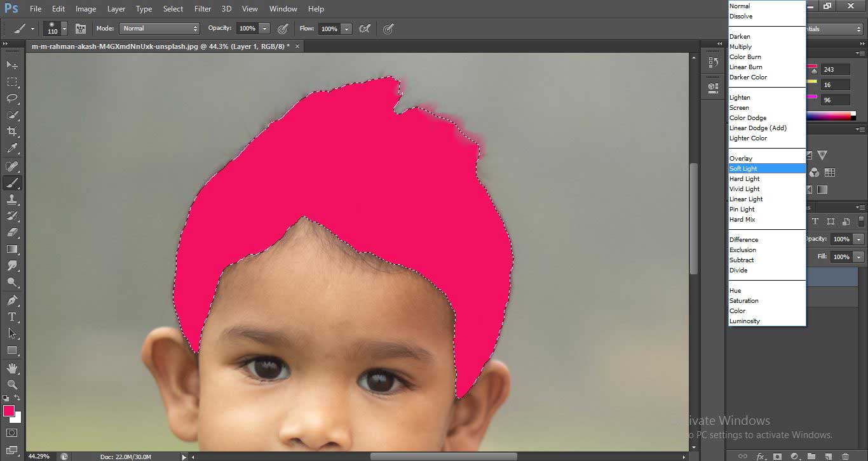This screenshot has height=461, width=868.
Task: Toggle the airbrush mode in options bar
Action: click(x=390, y=29)
